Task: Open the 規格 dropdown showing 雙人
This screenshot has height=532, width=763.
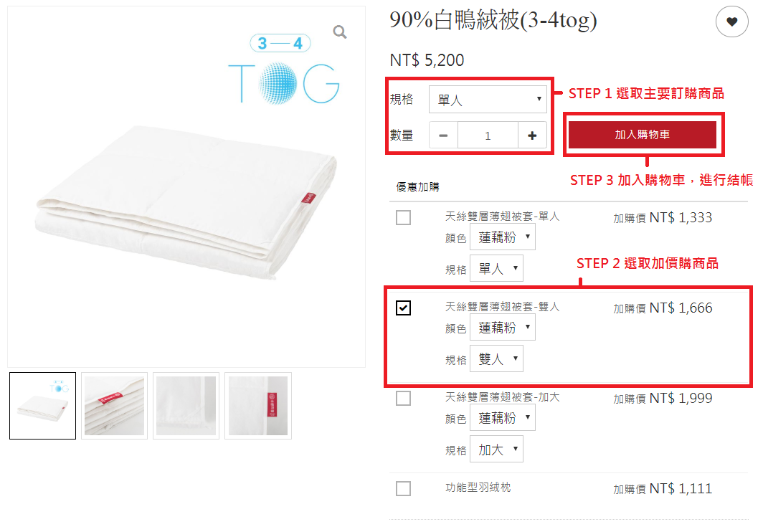Action: pos(496,358)
